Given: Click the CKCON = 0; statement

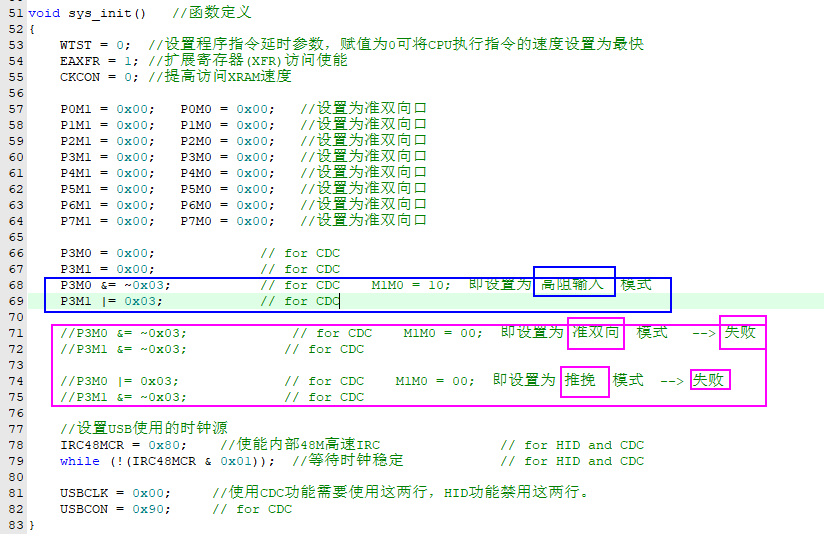Looking at the screenshot, I should (99, 77).
